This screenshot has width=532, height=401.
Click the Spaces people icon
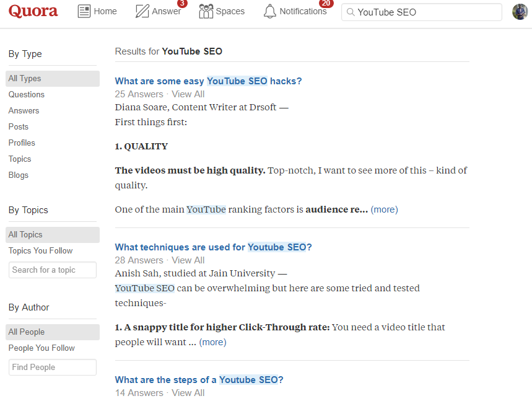pyautogui.click(x=206, y=11)
